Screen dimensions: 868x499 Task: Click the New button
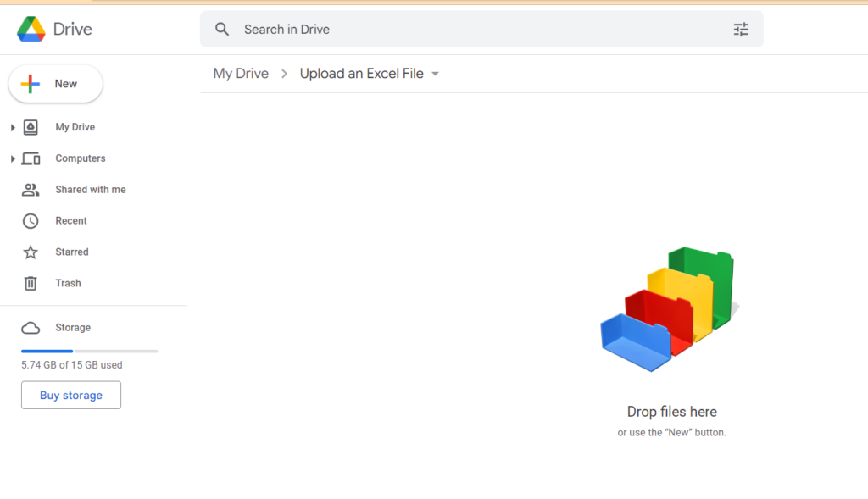click(55, 84)
